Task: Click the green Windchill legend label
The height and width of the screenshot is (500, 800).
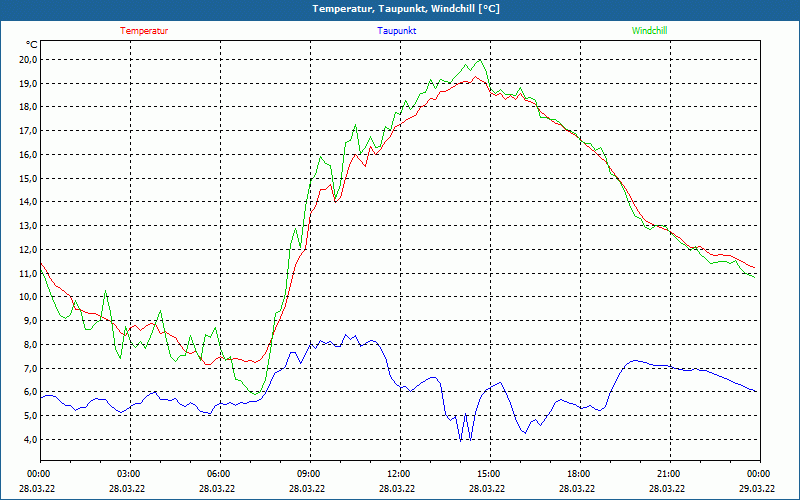Action: click(649, 31)
